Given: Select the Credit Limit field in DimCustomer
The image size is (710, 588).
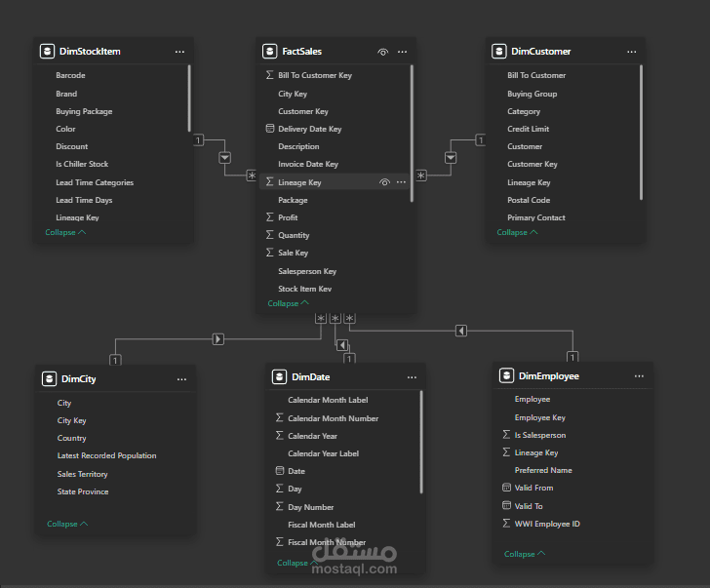Looking at the screenshot, I should point(528,129).
